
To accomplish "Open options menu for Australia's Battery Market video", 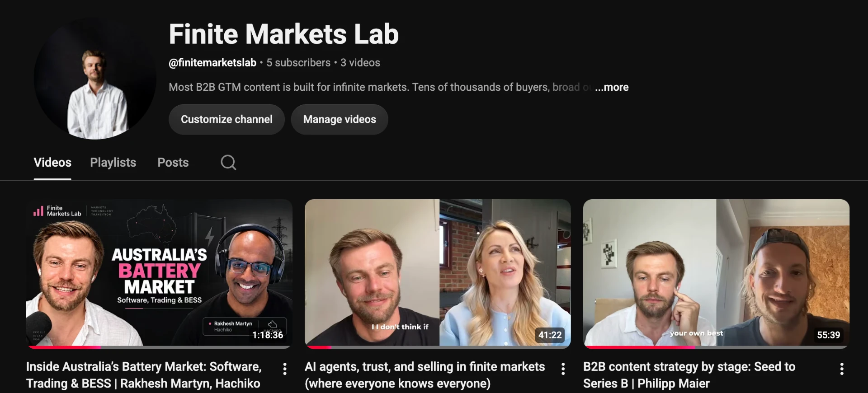I will (284, 369).
